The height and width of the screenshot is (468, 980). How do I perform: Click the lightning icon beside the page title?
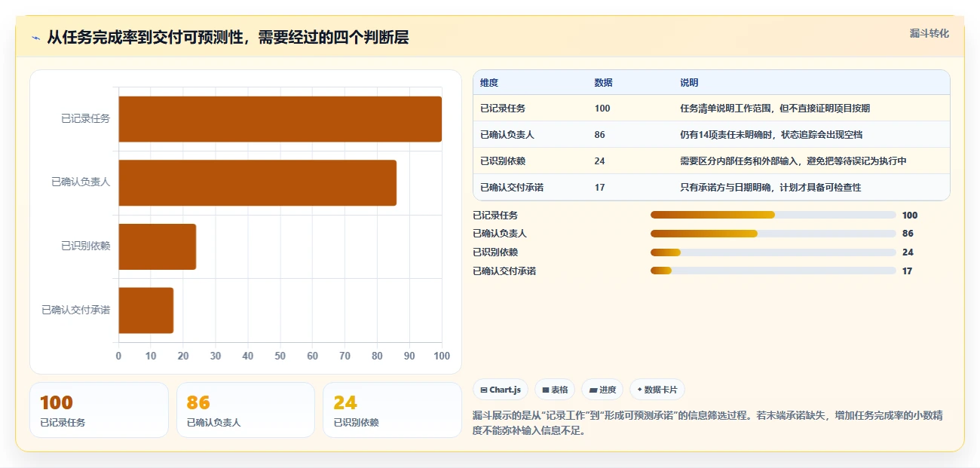(x=35, y=38)
